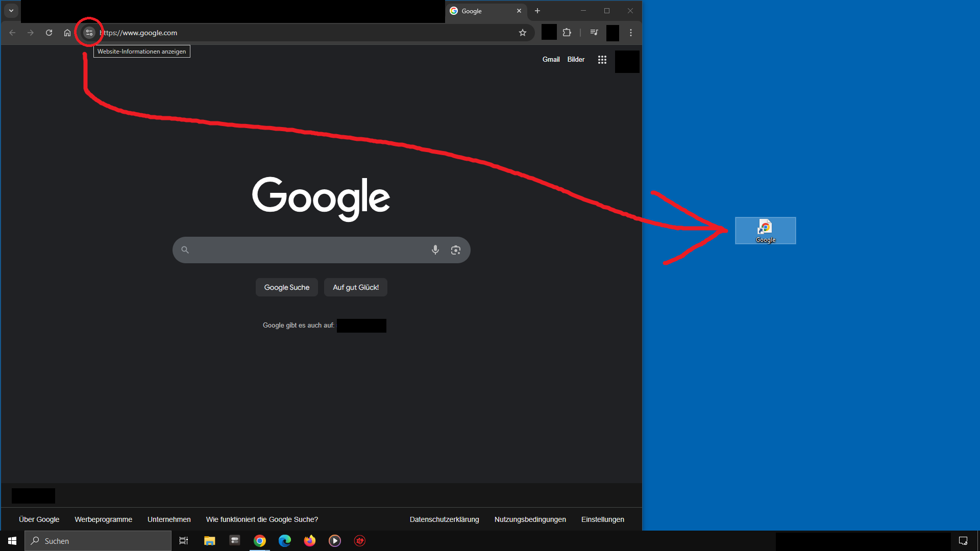The image size is (980, 551).
Task: Reload the current page
Action: point(49,33)
